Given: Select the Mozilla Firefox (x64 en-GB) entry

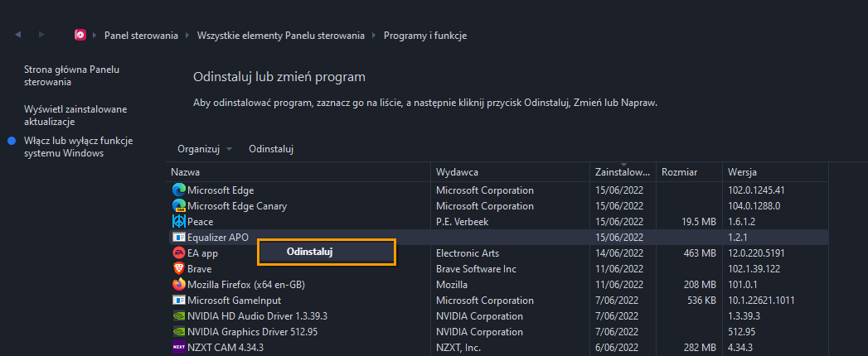Looking at the screenshot, I should tap(246, 286).
